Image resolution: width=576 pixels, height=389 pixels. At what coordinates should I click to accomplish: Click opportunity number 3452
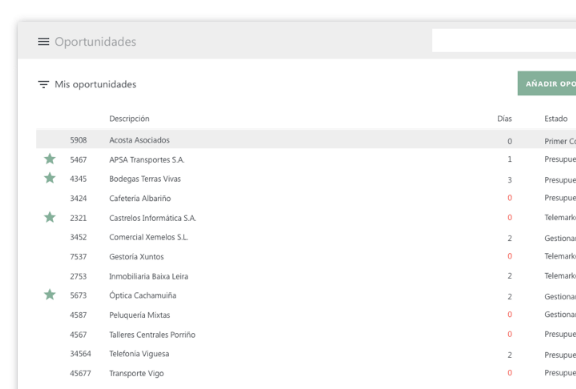[78, 237]
